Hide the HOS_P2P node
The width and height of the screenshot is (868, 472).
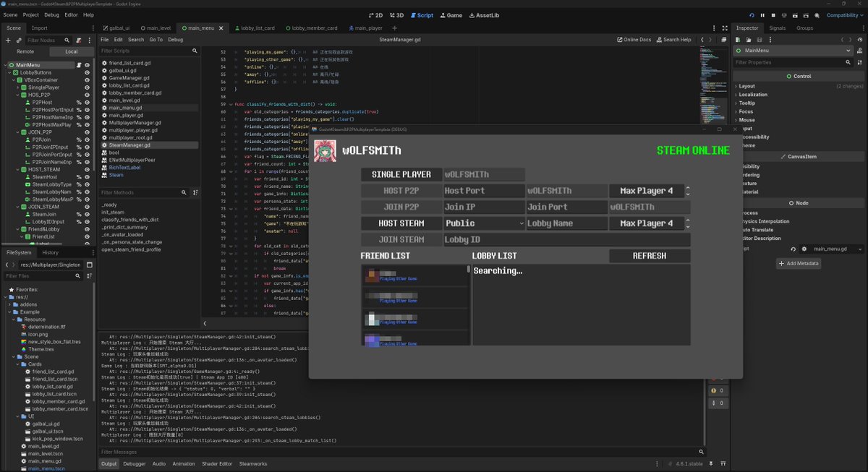click(x=87, y=95)
